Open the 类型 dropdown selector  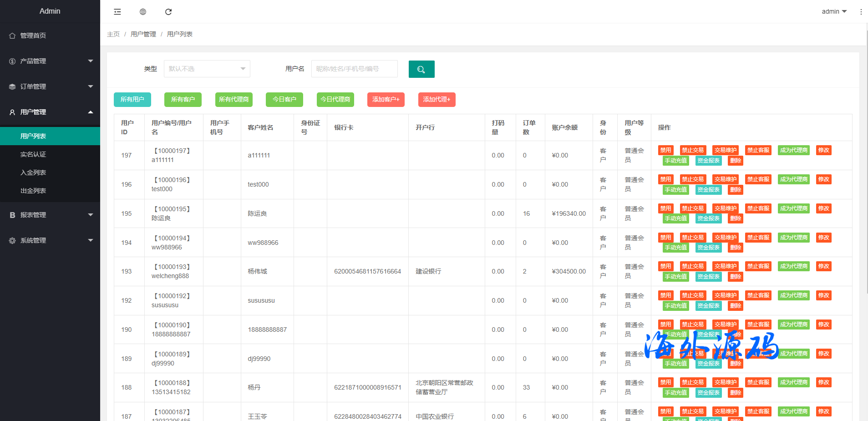click(x=207, y=69)
